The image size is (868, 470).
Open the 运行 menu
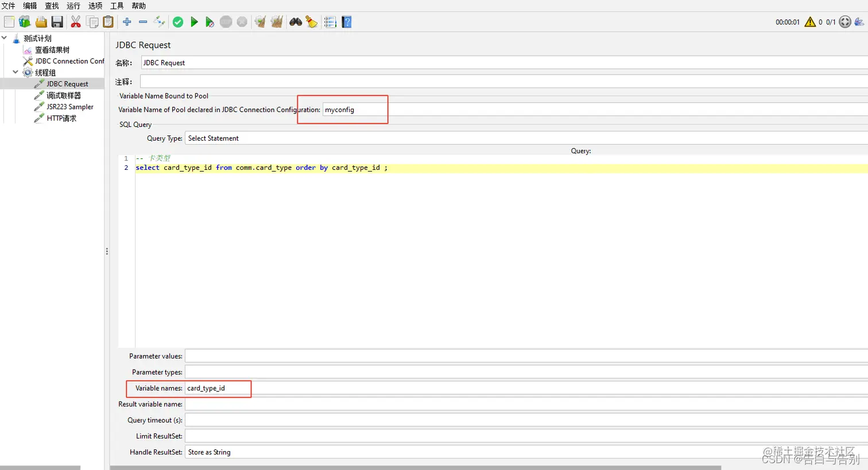(x=73, y=6)
